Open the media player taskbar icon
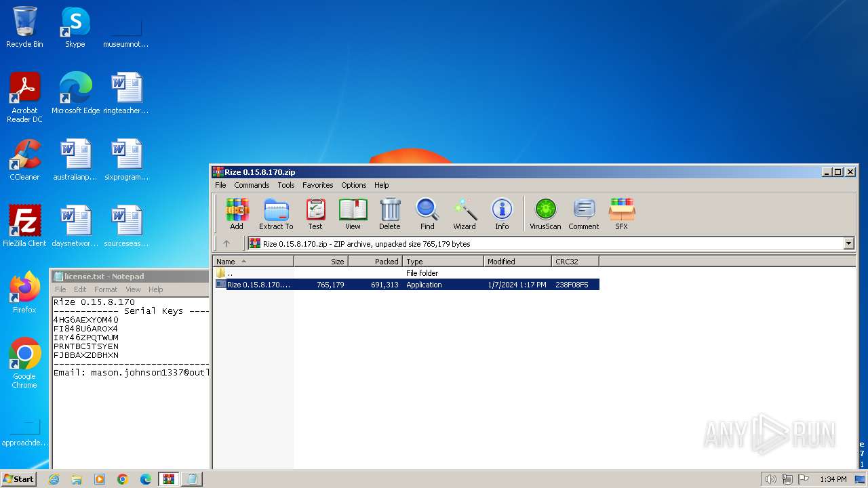 tap(100, 479)
